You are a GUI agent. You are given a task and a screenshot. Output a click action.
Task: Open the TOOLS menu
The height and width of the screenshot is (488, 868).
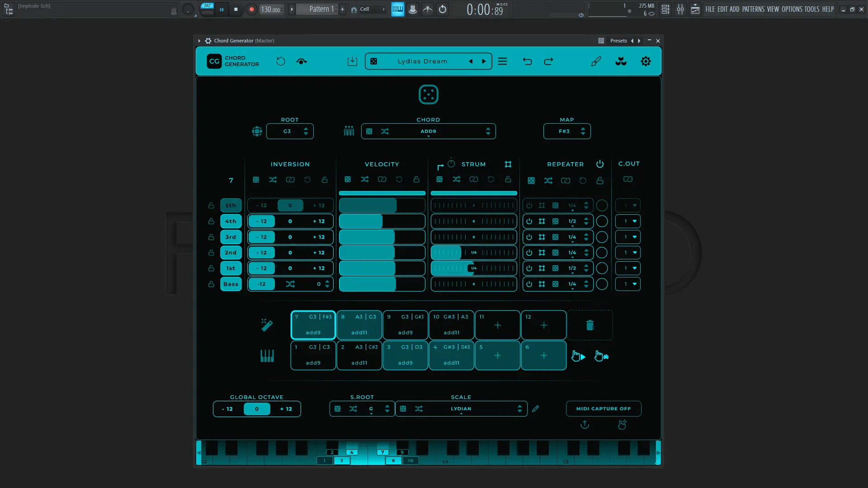pyautogui.click(x=811, y=9)
